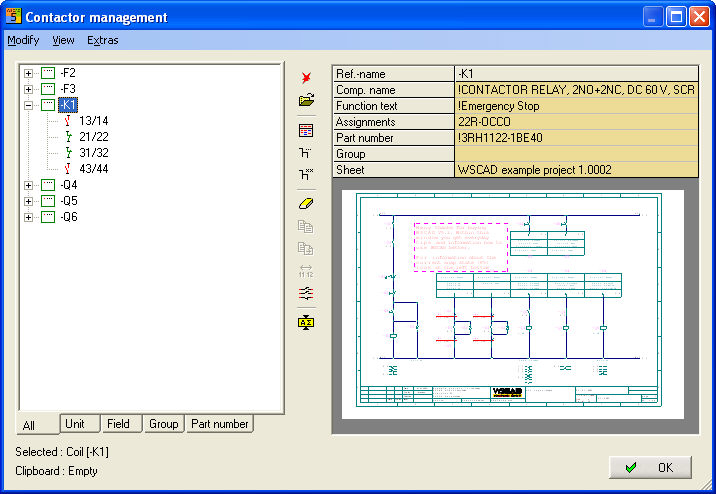Expand the -F3 tree node
This screenshot has height=494, width=716.
click(x=28, y=89)
